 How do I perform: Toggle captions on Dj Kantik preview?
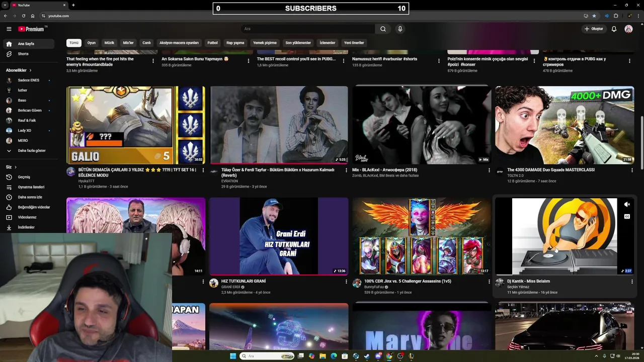627,217
